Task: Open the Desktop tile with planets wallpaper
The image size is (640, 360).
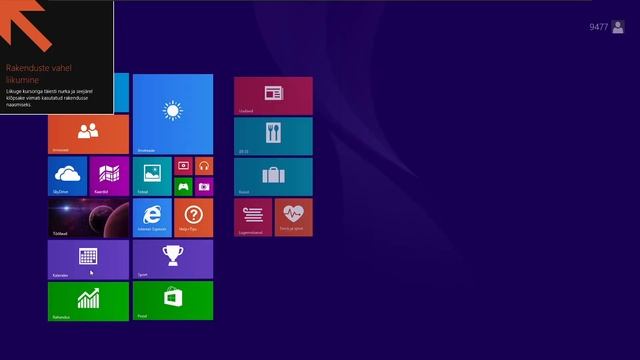Action: [x=88, y=218]
